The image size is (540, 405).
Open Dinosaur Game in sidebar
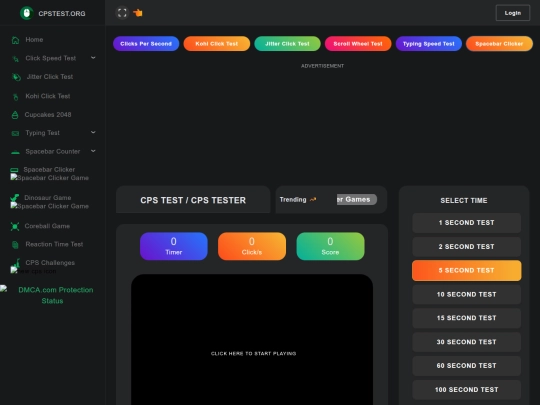tap(48, 198)
